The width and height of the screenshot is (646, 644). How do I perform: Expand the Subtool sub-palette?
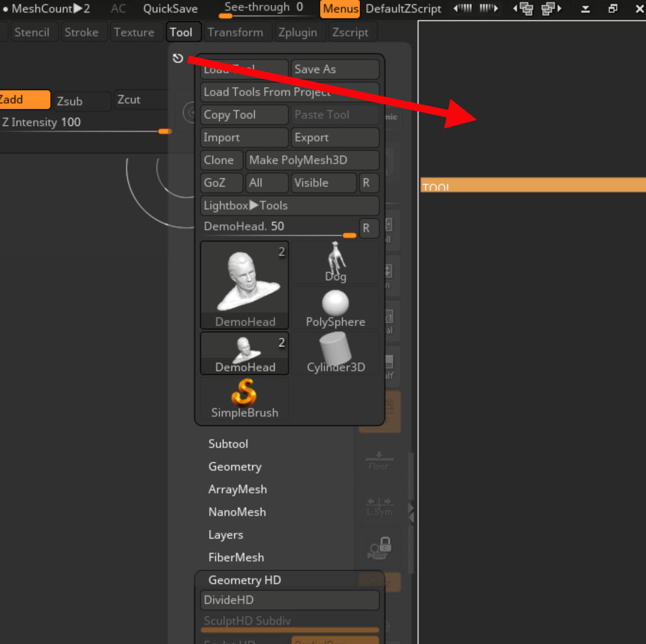point(228,444)
